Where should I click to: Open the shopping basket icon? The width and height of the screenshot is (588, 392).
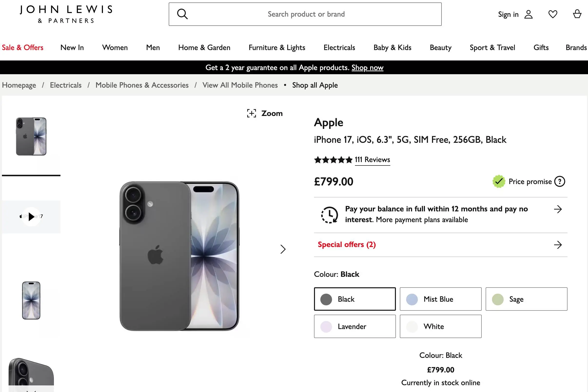coord(577,14)
